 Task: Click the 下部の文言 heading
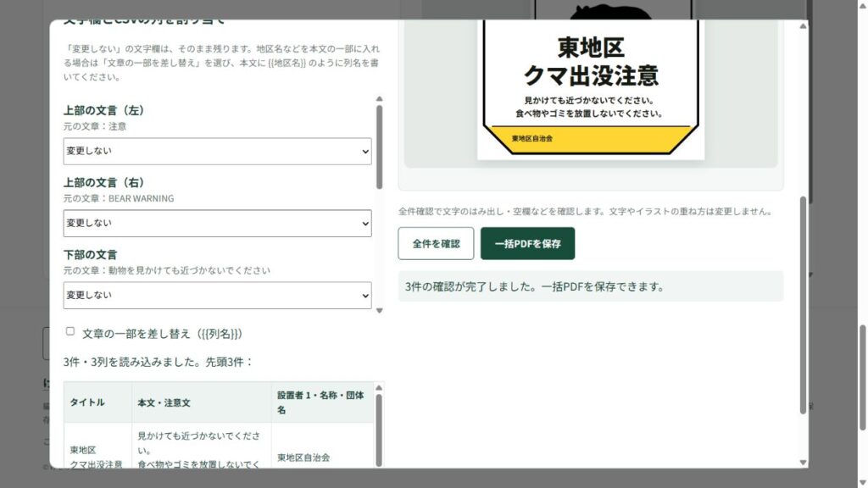coord(90,254)
